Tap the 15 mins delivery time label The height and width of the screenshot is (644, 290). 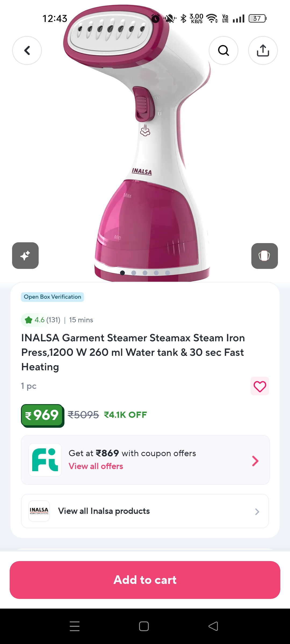click(81, 320)
